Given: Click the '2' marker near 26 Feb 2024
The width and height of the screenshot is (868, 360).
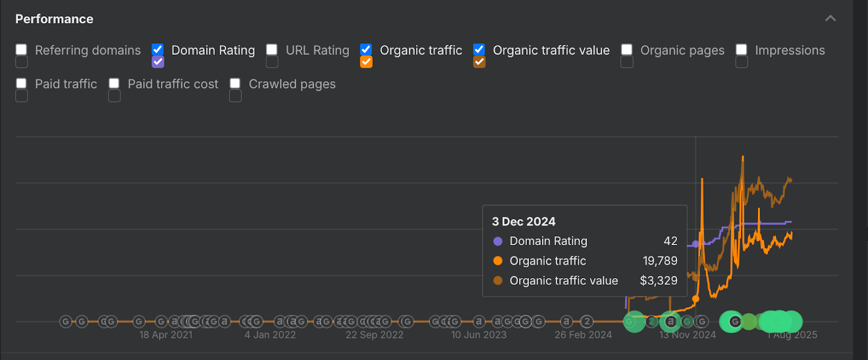Looking at the screenshot, I should tap(586, 322).
